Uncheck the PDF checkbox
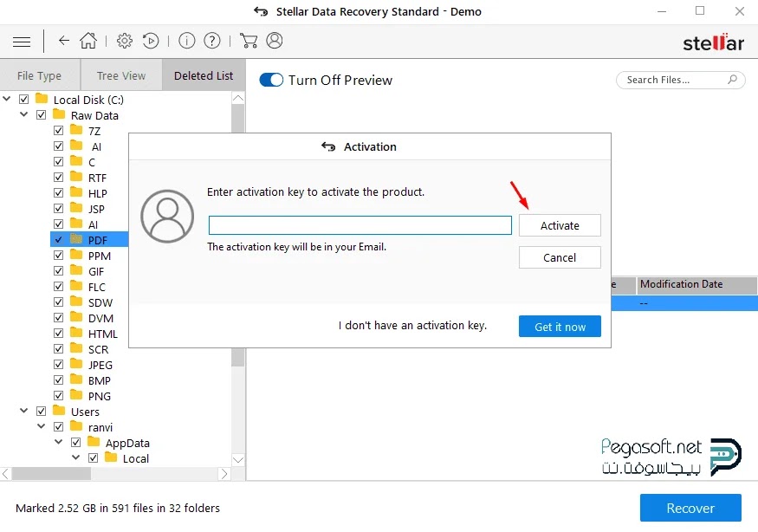This screenshot has height=532, width=758. click(x=59, y=240)
